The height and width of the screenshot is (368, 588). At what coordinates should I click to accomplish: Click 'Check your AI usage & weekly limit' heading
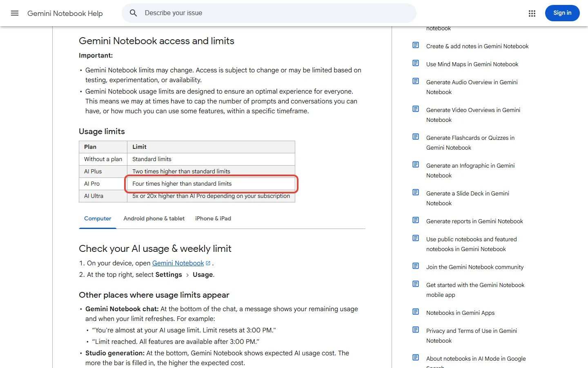pos(155,249)
